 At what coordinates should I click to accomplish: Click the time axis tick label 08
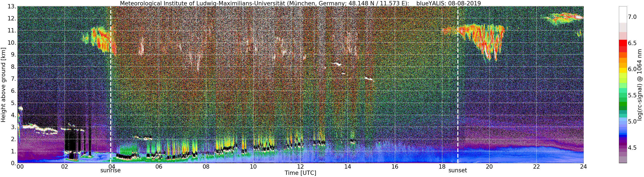206,166
